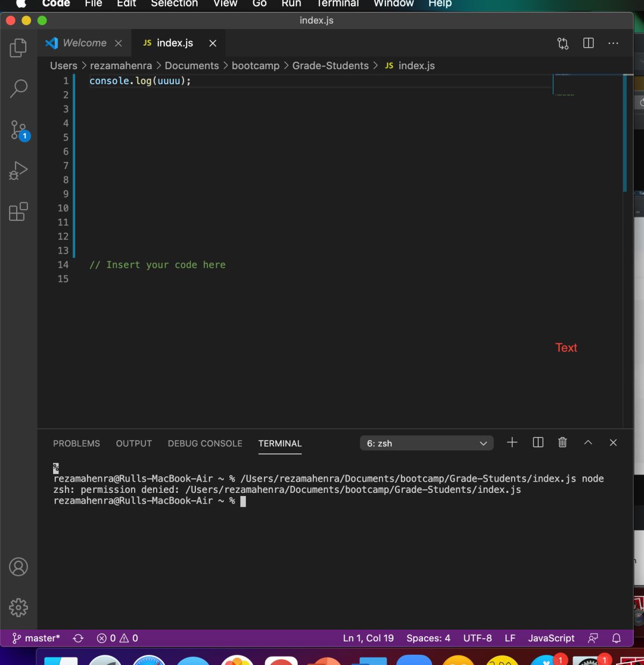This screenshot has width=644, height=665.
Task: Click index.js in the breadcrumb path
Action: 410,65
